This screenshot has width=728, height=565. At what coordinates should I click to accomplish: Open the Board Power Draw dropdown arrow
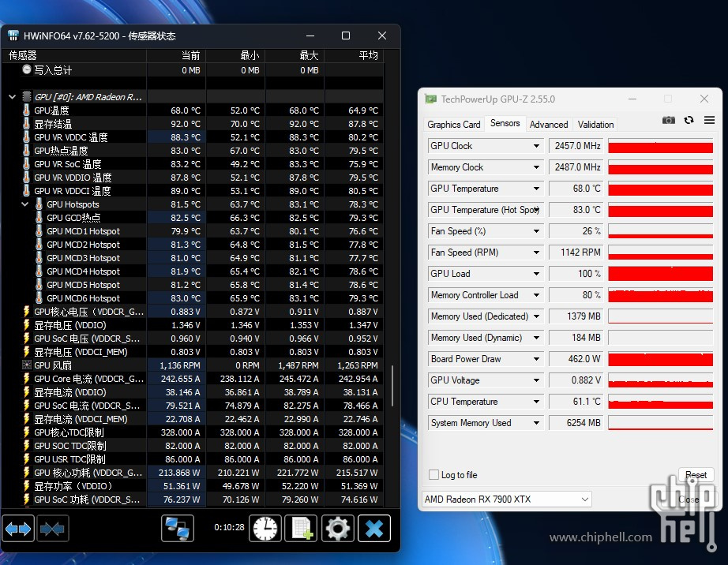[x=537, y=359]
